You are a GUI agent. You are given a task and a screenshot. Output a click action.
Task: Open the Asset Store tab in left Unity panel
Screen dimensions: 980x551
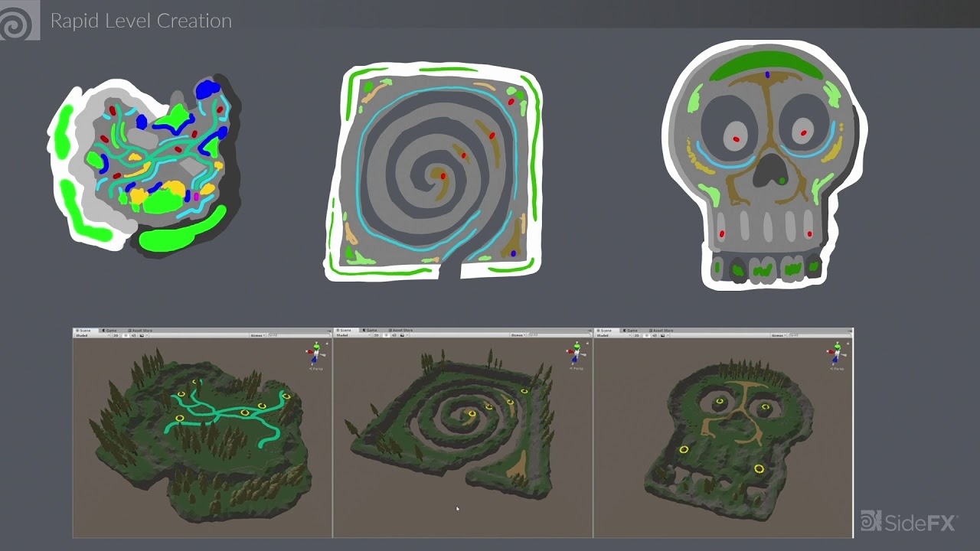point(140,331)
